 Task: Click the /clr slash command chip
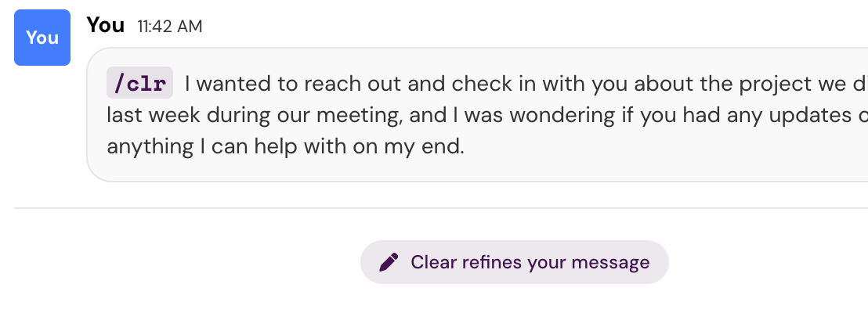(139, 83)
